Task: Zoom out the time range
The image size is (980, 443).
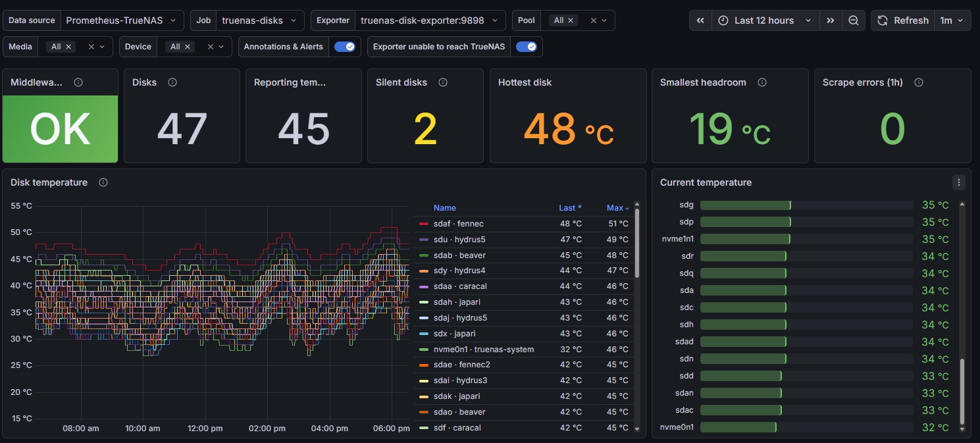Action: point(853,20)
